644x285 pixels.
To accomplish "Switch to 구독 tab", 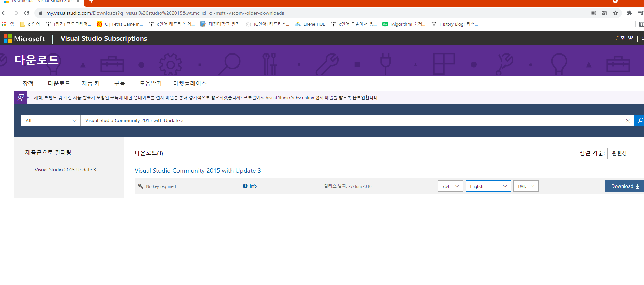I will tap(119, 83).
